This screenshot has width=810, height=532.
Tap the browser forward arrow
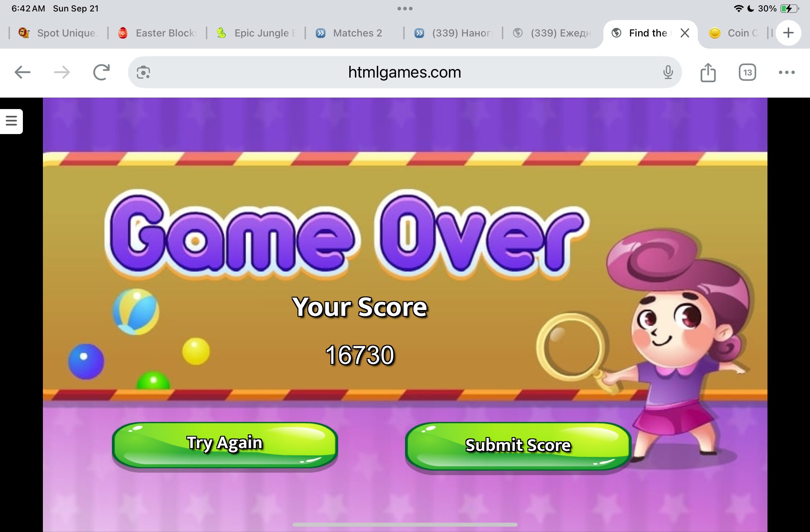click(62, 72)
